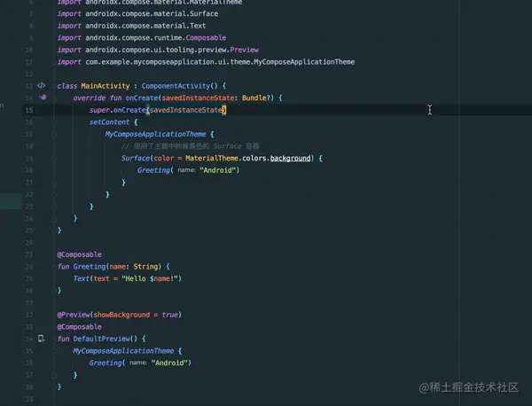Click the related XML gutter icon on line 13
The height and width of the screenshot is (406, 532).
pos(41,85)
